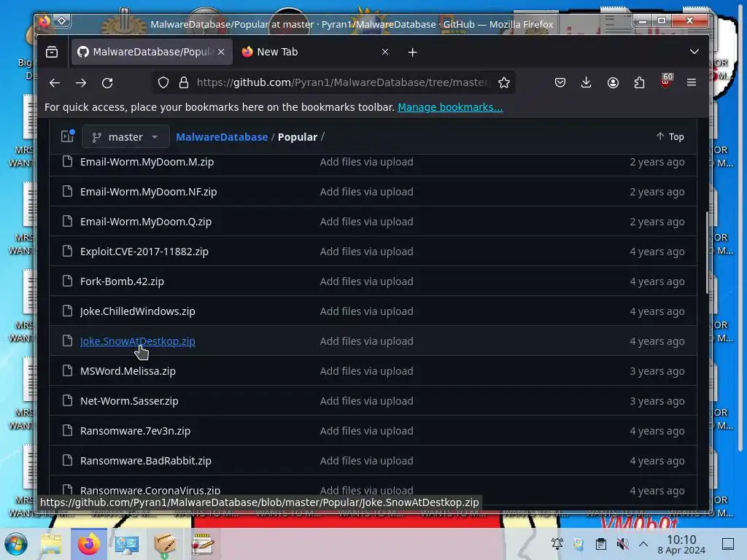Close the MalwareDatabase tab
Screen dimensions: 747x560
coord(221,52)
